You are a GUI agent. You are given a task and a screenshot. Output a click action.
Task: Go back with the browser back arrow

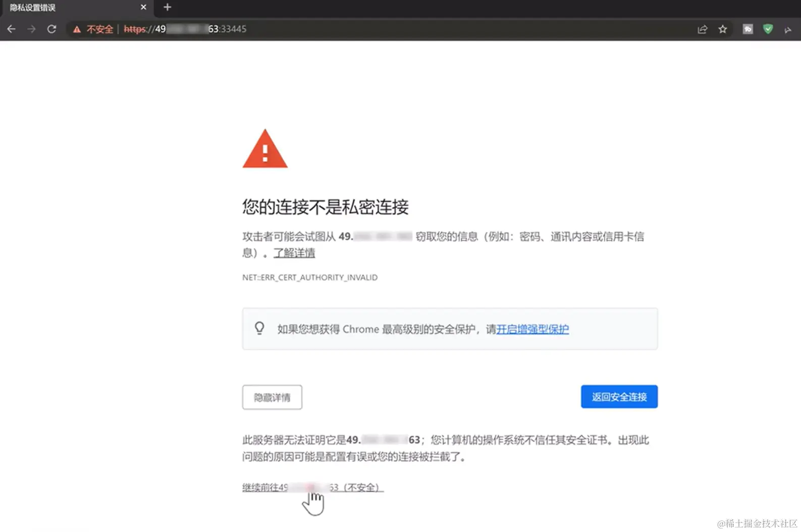[11, 29]
